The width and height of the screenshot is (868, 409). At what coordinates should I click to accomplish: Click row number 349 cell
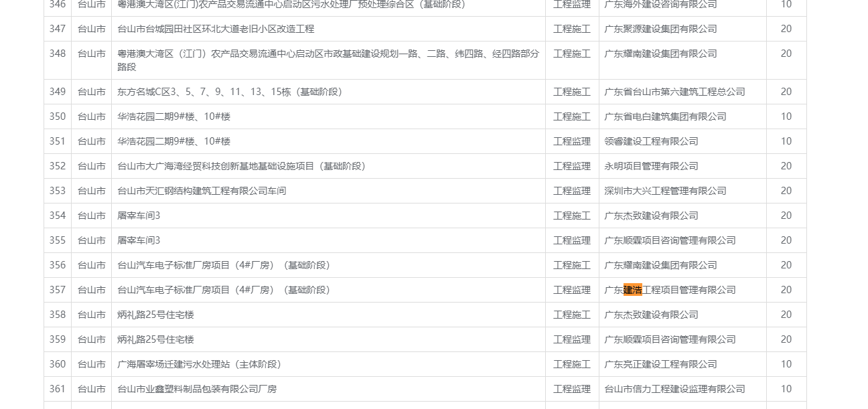58,92
